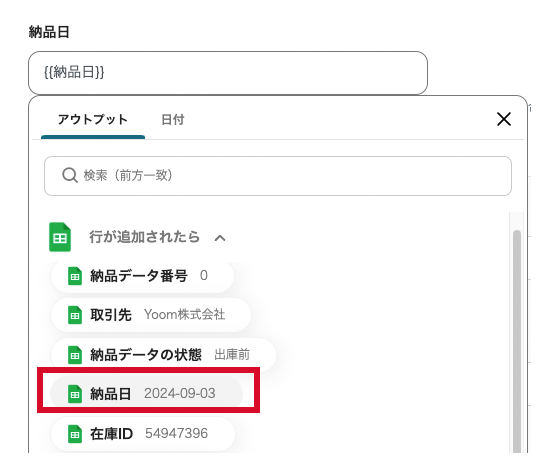Screen dimensions: 551x472
Task: Click the sheet icon on 在庫ID row
Action: (74, 434)
